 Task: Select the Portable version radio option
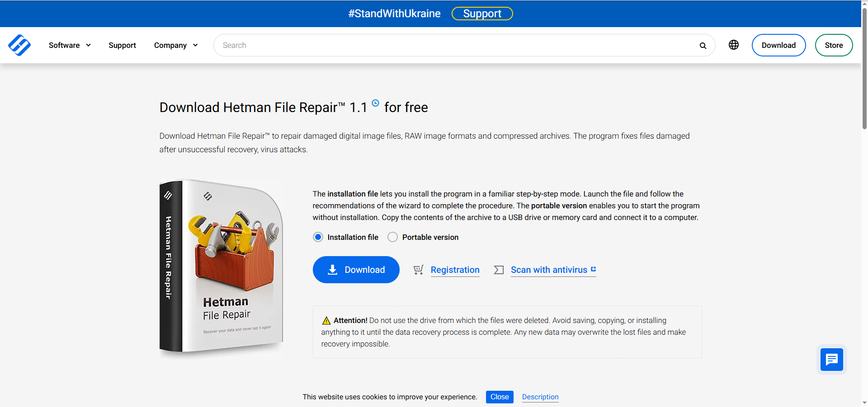tap(393, 237)
